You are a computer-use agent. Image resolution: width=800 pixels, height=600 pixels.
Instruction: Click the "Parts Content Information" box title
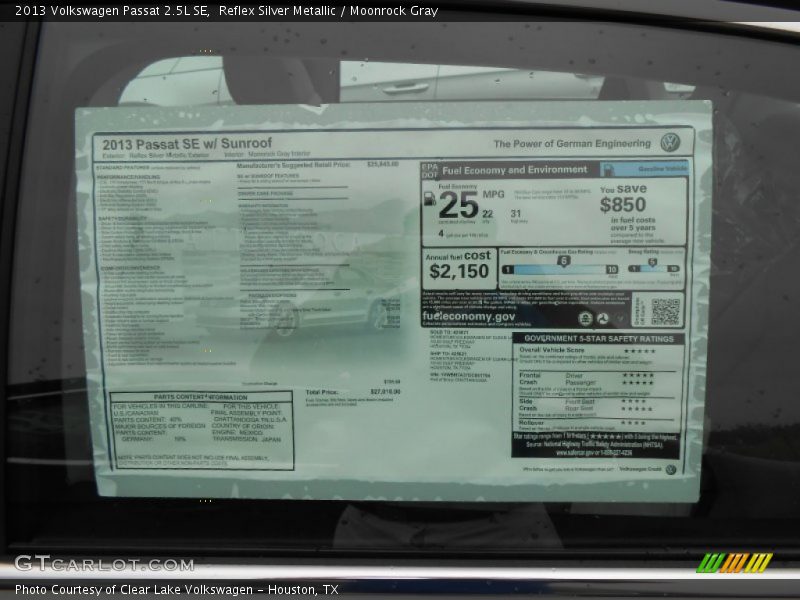201,397
